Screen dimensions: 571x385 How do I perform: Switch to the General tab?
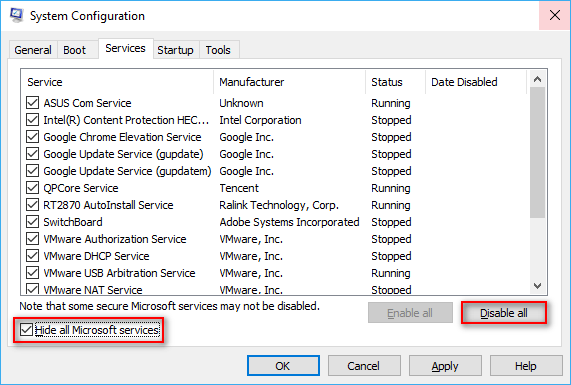coord(33,50)
